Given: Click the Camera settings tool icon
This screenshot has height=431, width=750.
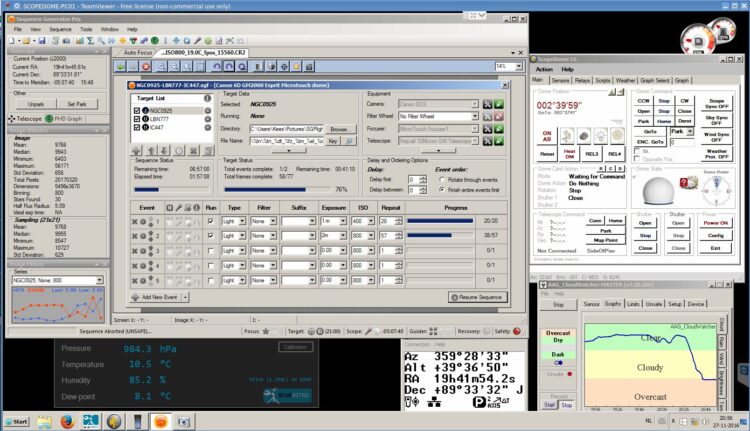Looking at the screenshot, I should click(487, 104).
